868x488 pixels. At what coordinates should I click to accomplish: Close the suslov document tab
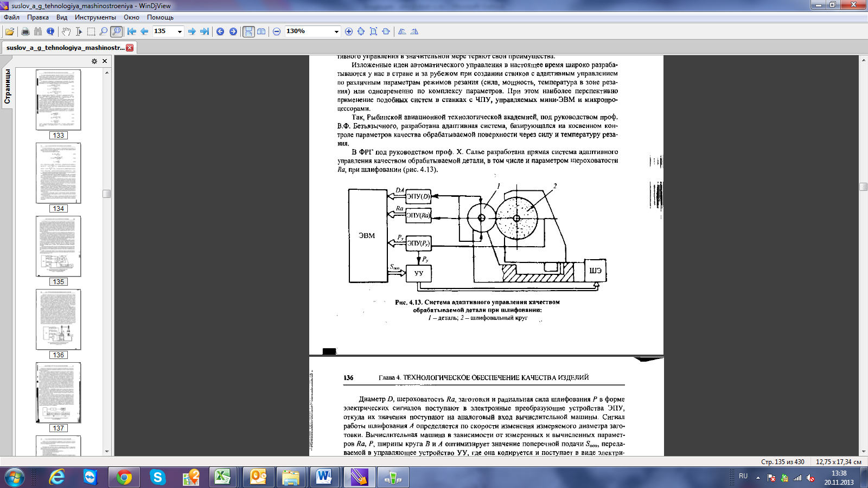point(130,48)
